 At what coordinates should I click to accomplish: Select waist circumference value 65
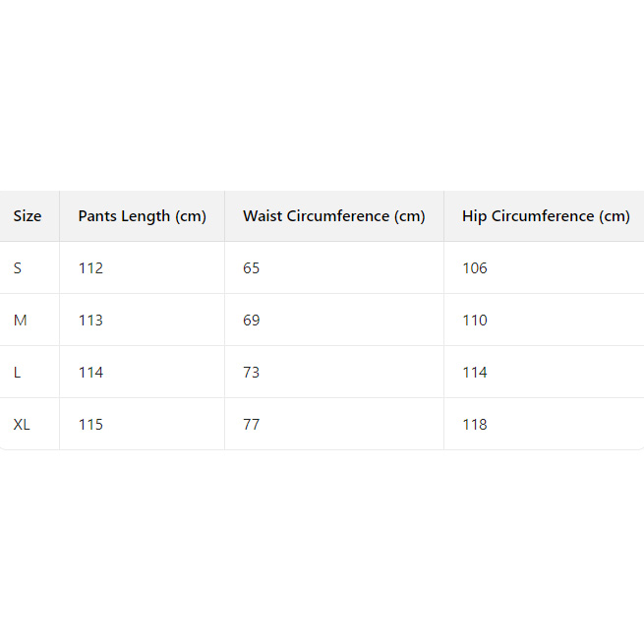[252, 268]
